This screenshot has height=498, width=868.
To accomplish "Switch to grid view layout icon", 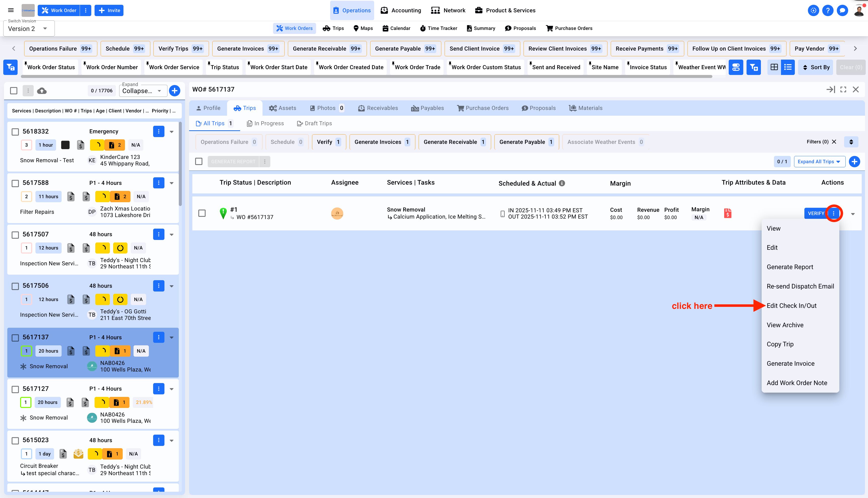I will click(x=774, y=67).
